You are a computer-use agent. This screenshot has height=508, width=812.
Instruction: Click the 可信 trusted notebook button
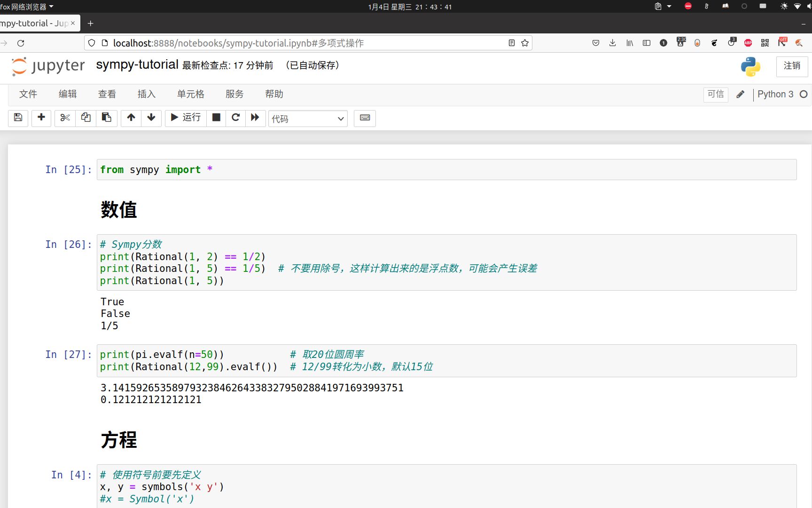coord(716,94)
